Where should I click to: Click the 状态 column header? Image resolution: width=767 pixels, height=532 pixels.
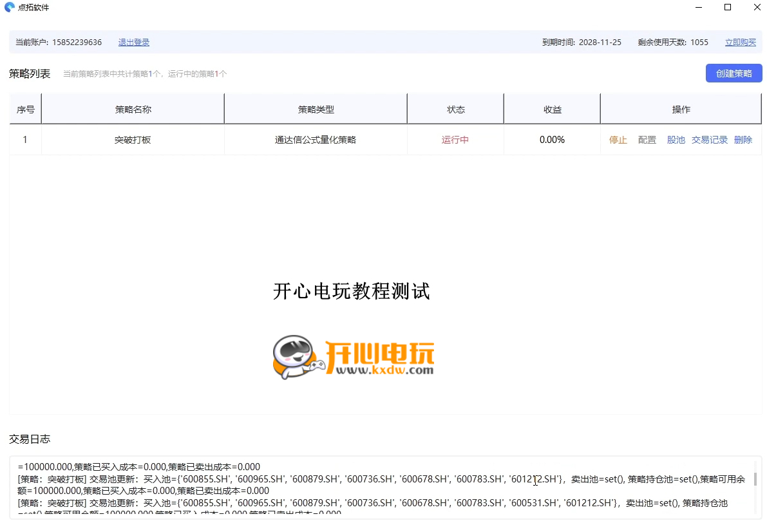[x=455, y=108]
